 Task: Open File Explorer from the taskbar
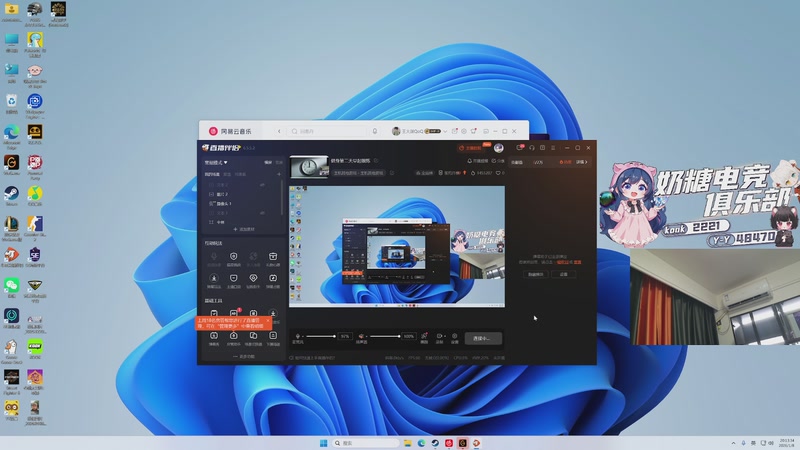[408, 443]
